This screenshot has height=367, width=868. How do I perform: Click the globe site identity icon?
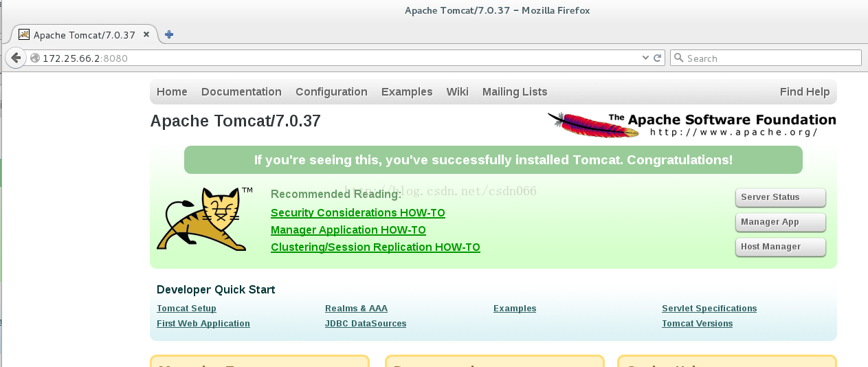point(35,58)
